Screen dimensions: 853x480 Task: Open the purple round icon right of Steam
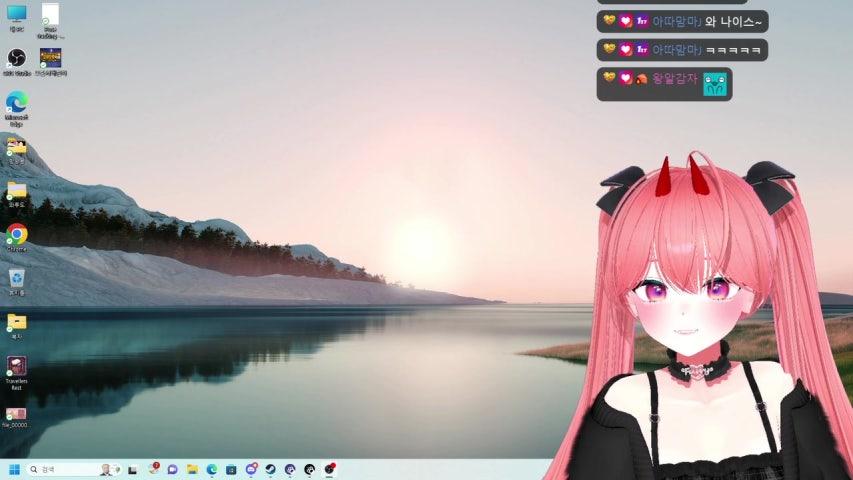coord(290,470)
